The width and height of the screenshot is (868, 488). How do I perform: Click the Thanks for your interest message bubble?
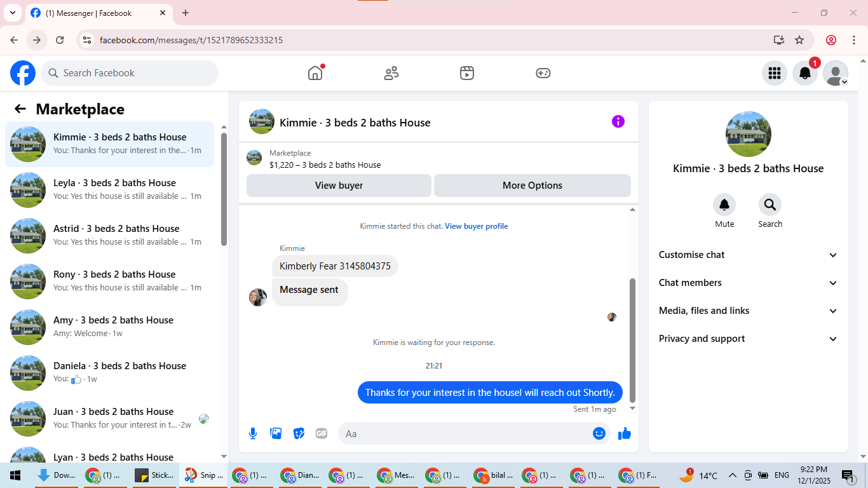490,392
